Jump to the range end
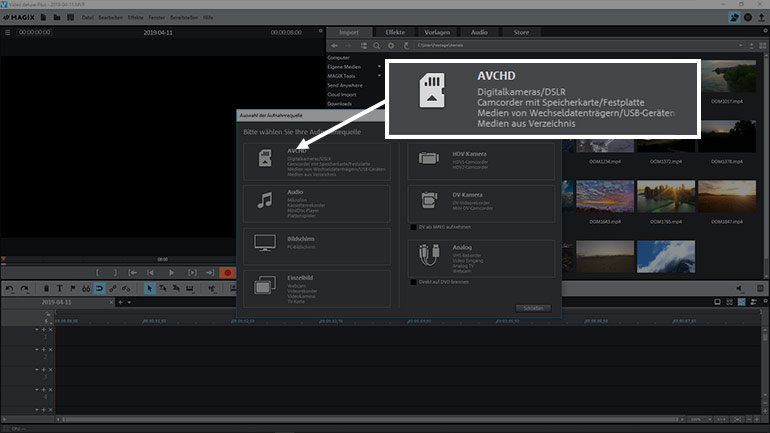This screenshot has width=770, height=433. (210, 272)
